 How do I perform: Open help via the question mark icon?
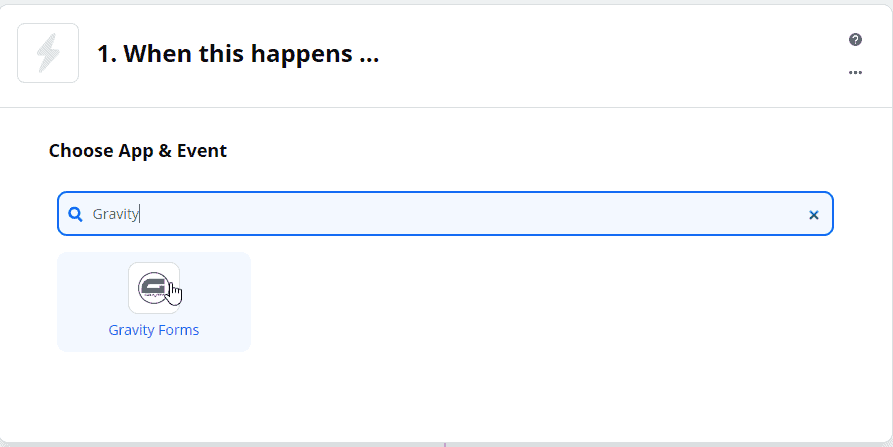click(855, 39)
